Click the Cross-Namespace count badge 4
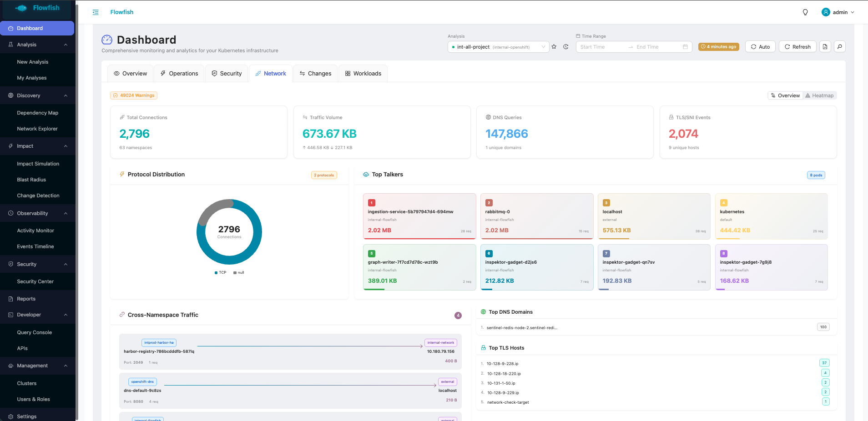Viewport: 868px width, 421px height. tap(458, 316)
